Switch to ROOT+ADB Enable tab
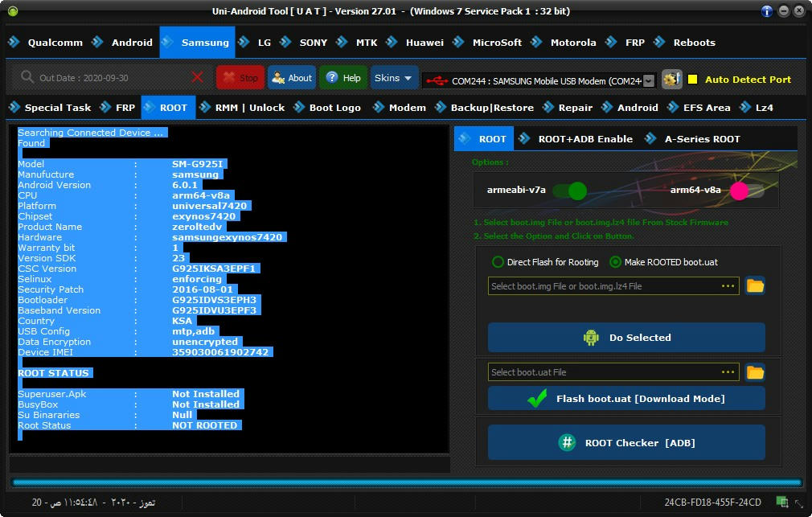This screenshot has width=812, height=517. pyautogui.click(x=576, y=139)
